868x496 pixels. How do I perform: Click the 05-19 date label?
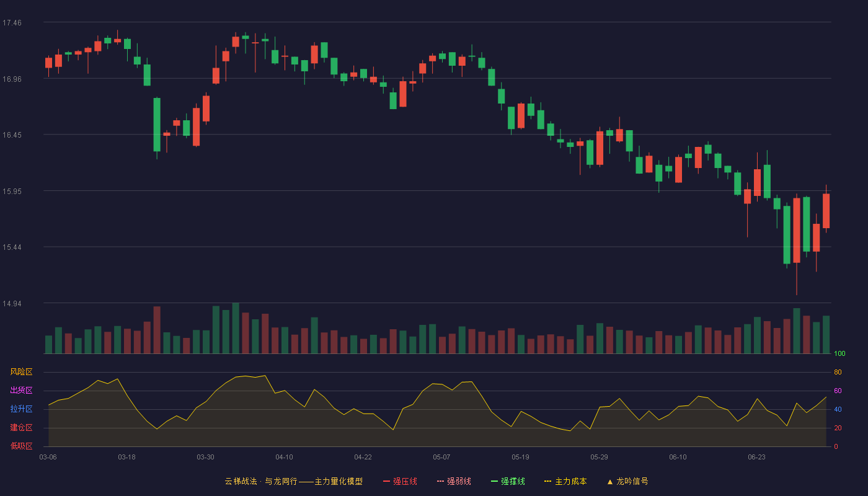[521, 457]
